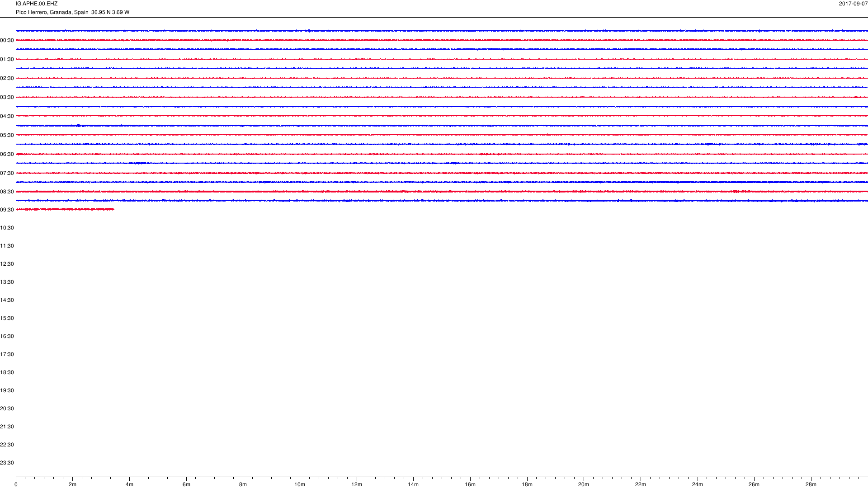The height and width of the screenshot is (488, 868).
Task: Click the 13:30 time label
Action: click(x=7, y=282)
